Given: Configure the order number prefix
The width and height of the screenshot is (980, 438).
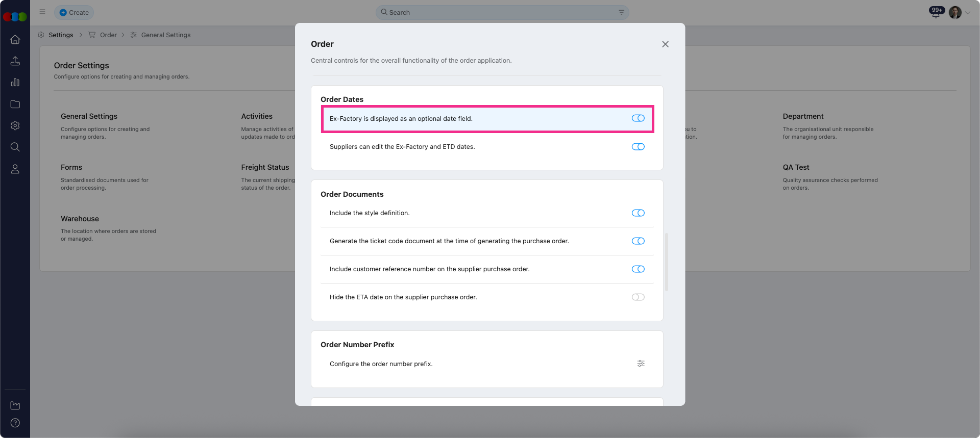Looking at the screenshot, I should pyautogui.click(x=641, y=364).
